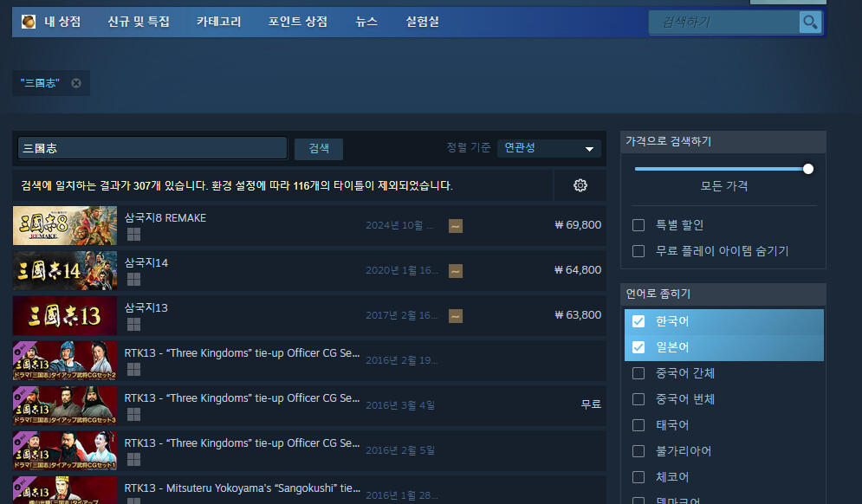Click the 모든 가격 label
Viewport: 862px width, 504px height.
point(724,186)
